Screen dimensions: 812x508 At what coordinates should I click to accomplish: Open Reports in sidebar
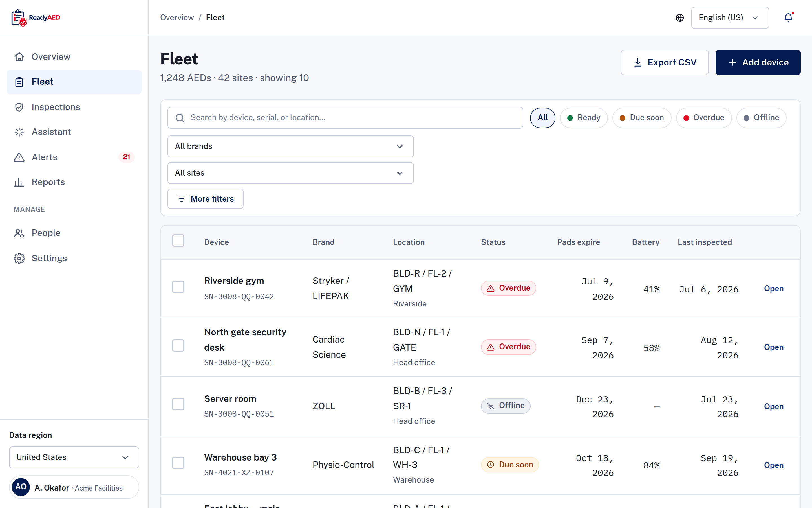(74, 182)
